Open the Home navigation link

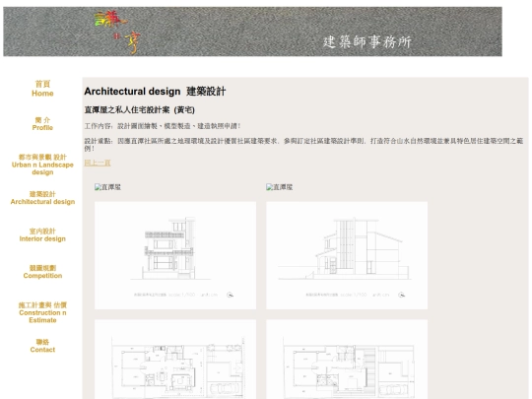coord(42,89)
